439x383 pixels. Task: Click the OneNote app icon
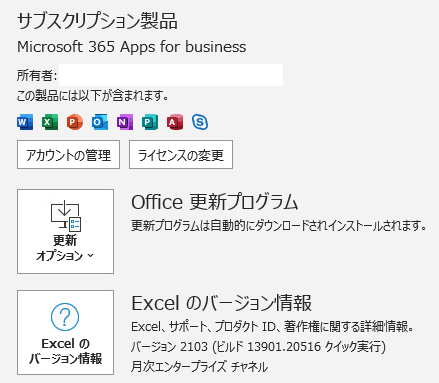tap(125, 122)
